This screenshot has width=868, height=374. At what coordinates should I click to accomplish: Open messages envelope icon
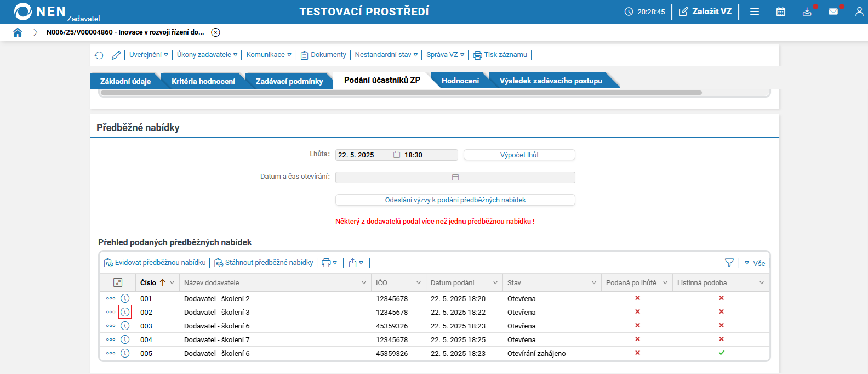tap(833, 12)
